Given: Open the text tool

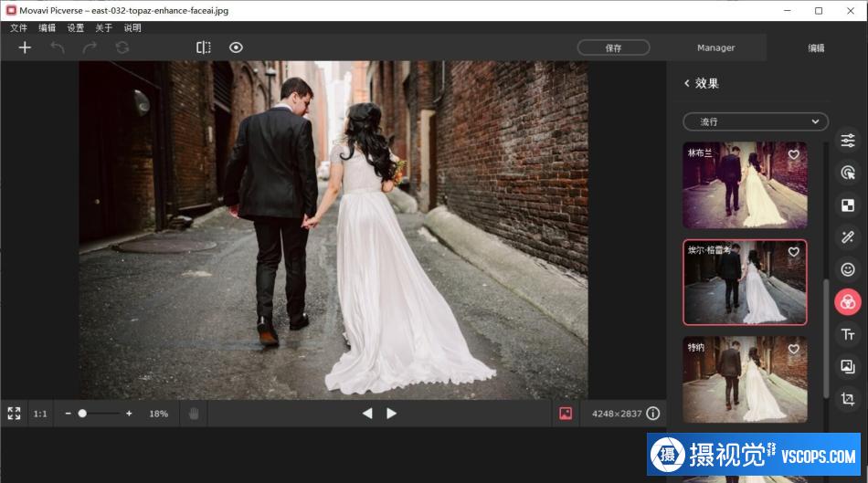Looking at the screenshot, I should (848, 334).
